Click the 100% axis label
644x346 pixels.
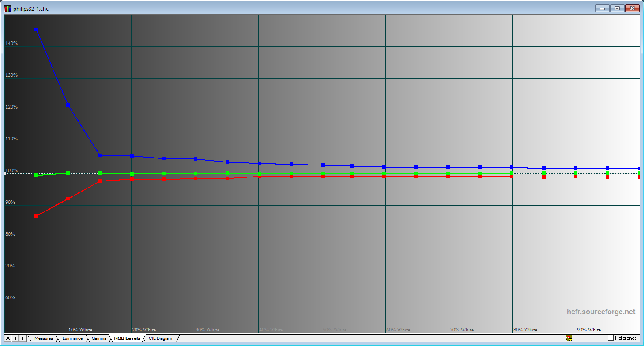[11, 171]
